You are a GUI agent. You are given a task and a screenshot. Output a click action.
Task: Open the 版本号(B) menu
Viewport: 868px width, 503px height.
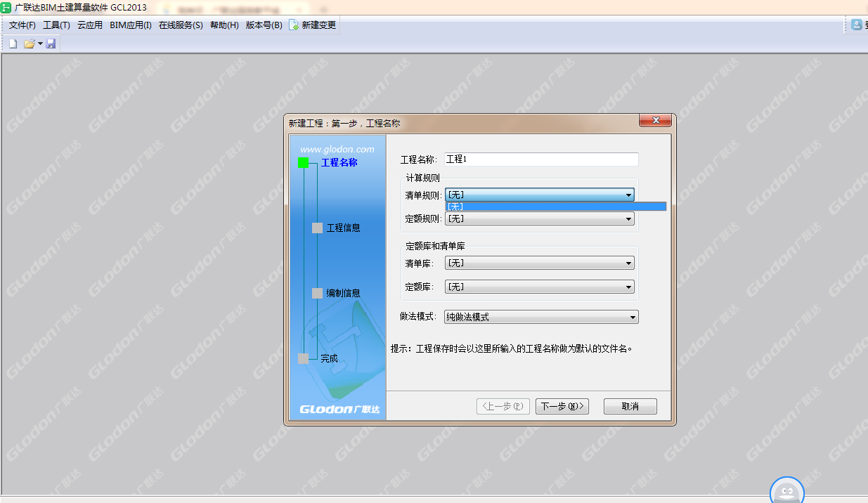264,25
